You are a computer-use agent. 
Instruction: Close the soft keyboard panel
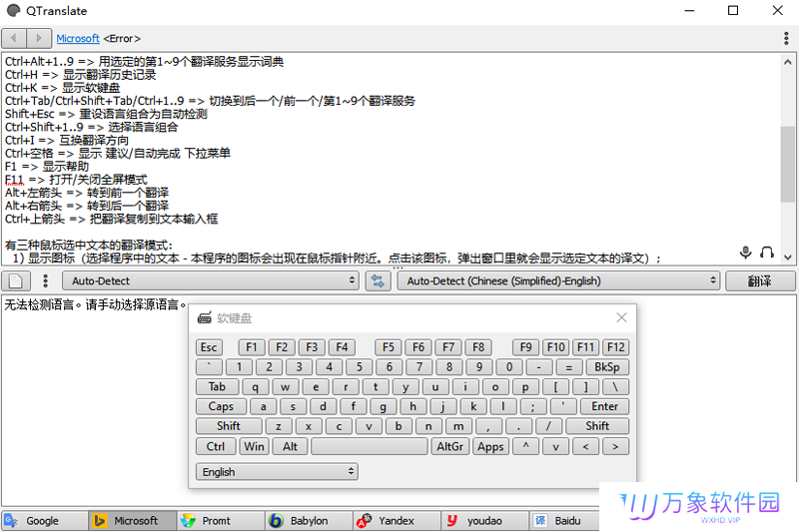point(621,317)
